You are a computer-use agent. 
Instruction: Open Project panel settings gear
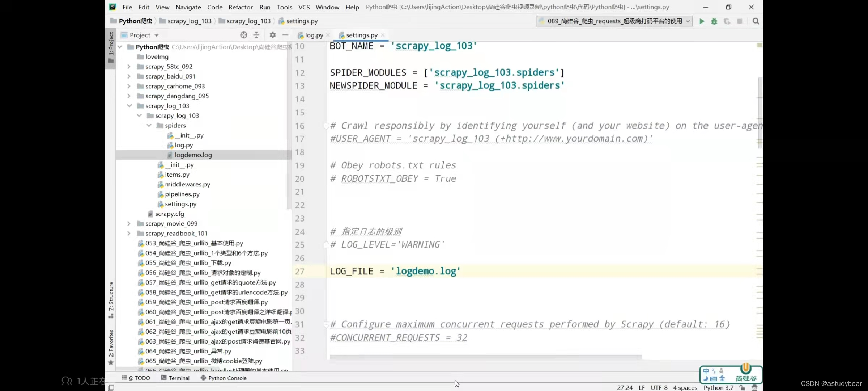point(273,35)
